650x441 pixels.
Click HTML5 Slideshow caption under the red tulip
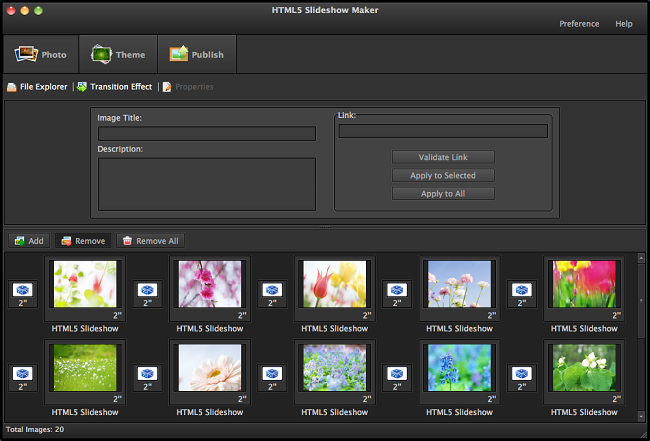tap(335, 329)
